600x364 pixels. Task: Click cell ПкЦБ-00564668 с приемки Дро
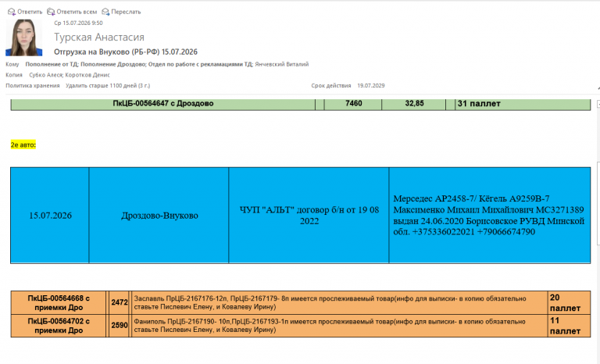[59, 303]
